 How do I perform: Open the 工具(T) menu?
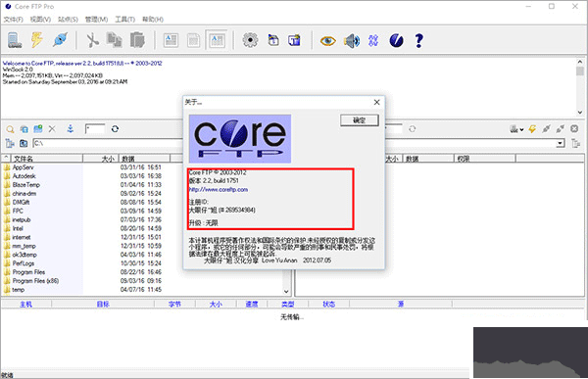(124, 20)
